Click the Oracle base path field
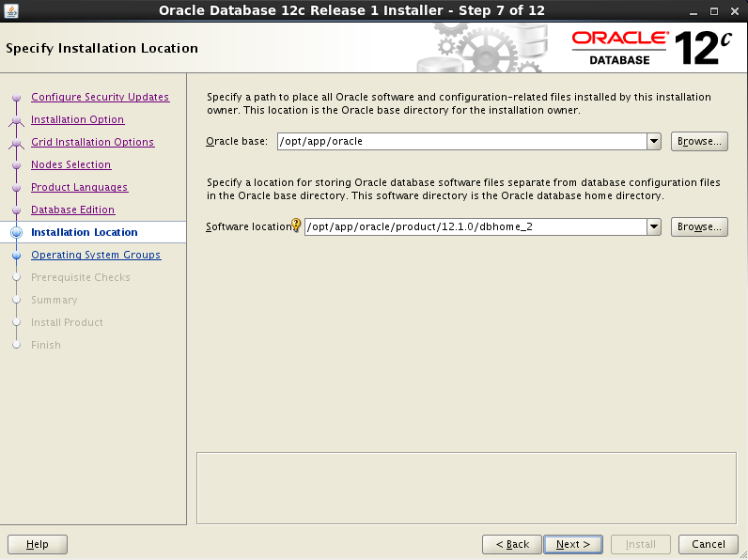 (x=461, y=141)
